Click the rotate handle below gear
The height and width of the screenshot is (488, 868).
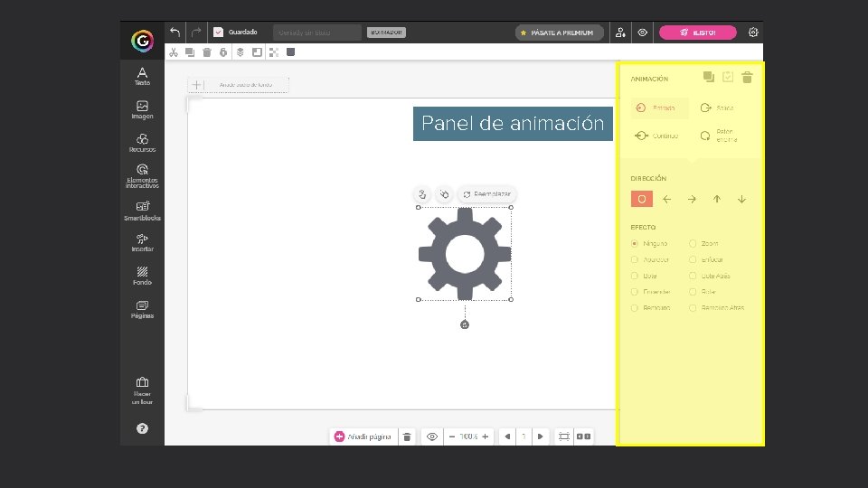tap(465, 324)
